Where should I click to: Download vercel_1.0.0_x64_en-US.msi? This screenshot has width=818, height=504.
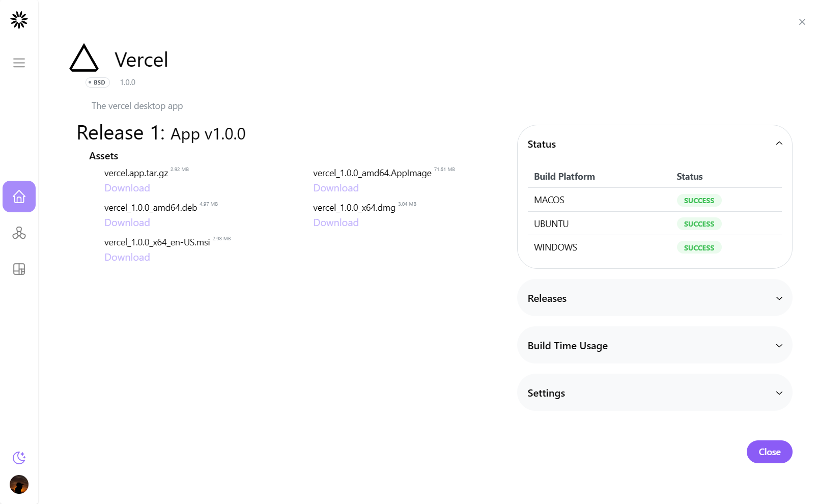point(127,257)
